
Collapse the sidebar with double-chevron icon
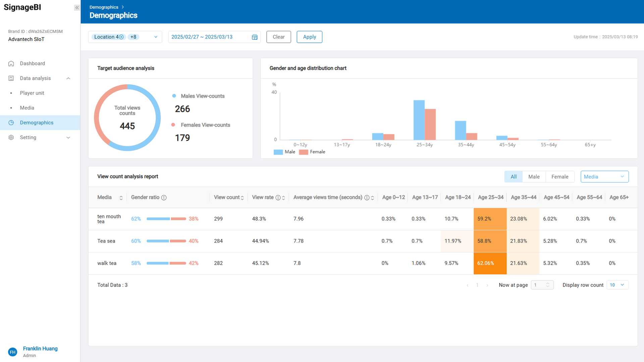click(x=77, y=7)
